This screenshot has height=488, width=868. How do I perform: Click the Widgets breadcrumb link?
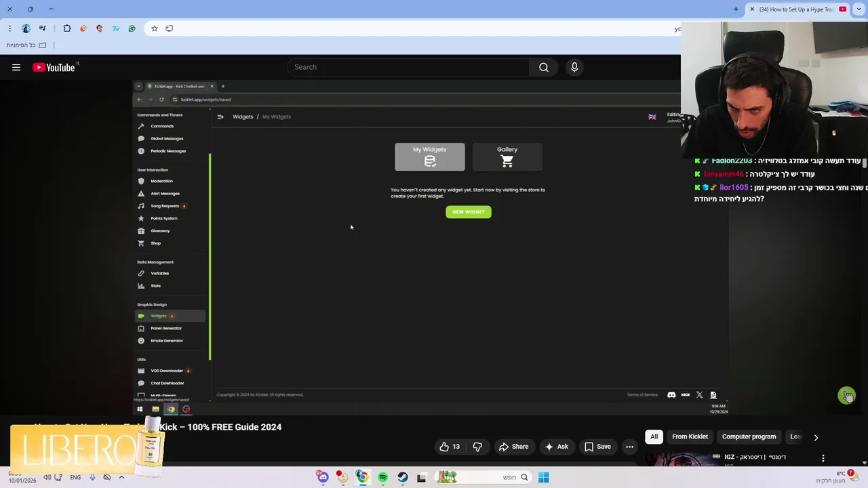[x=243, y=117]
